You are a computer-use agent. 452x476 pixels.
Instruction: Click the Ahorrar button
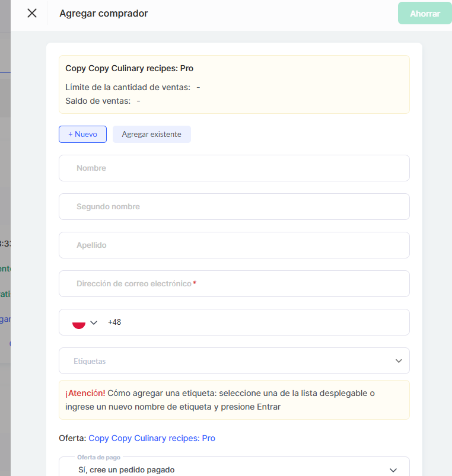coord(425,13)
